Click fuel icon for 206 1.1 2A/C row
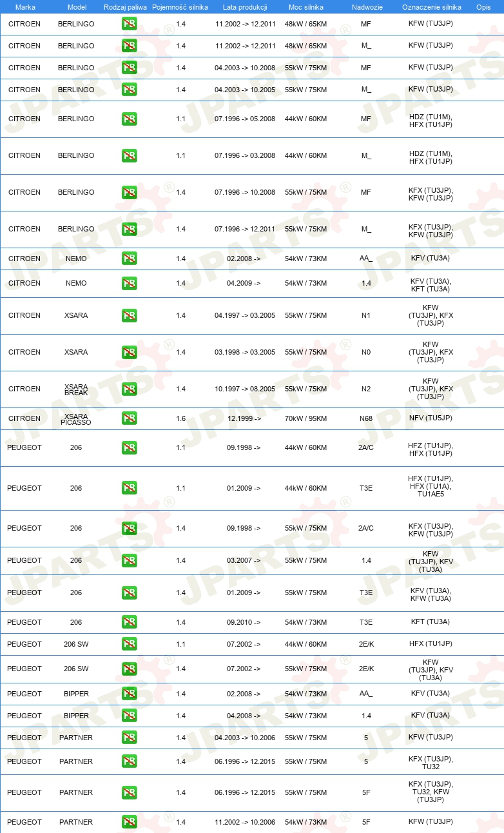Image resolution: width=504 pixels, height=833 pixels. pyautogui.click(x=129, y=447)
